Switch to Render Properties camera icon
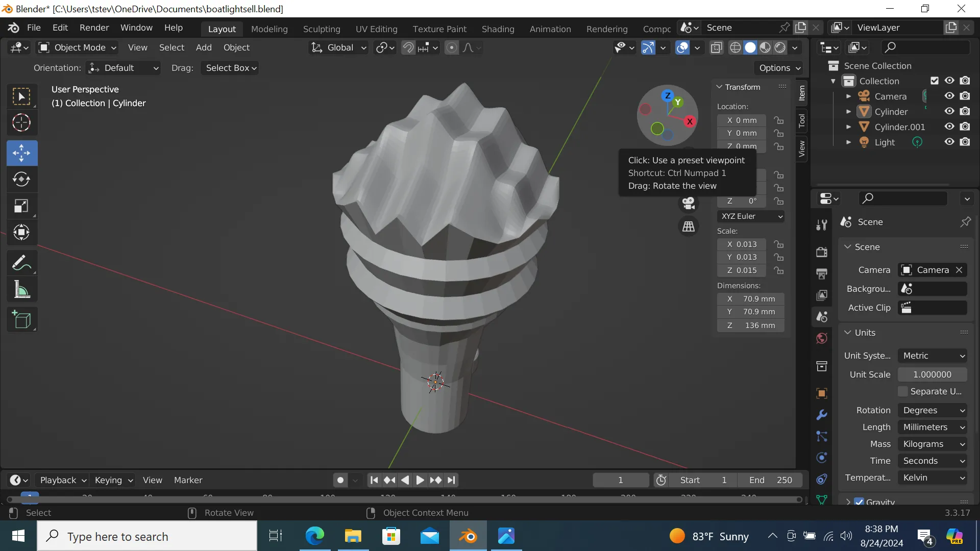Viewport: 980px width, 551px height. [x=821, y=252]
